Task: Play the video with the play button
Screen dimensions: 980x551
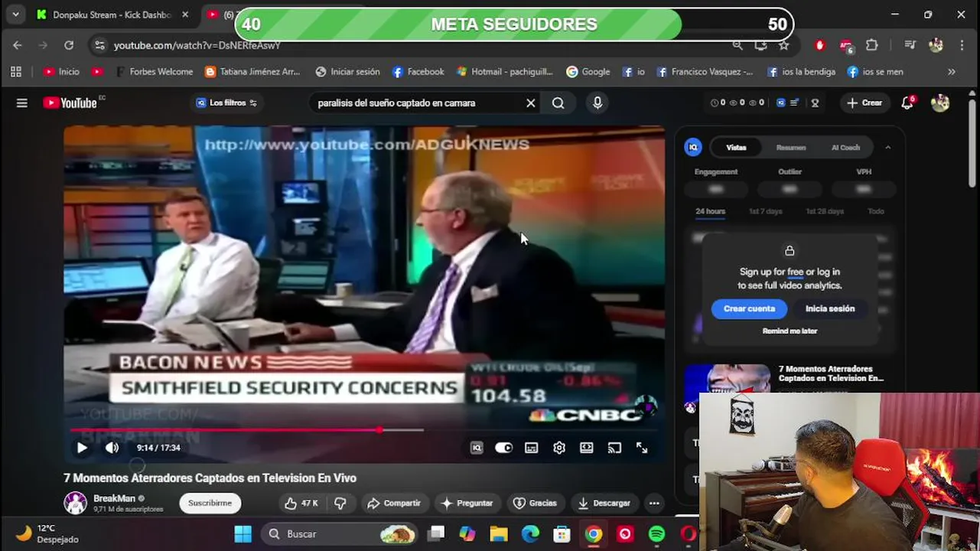Action: click(x=82, y=448)
